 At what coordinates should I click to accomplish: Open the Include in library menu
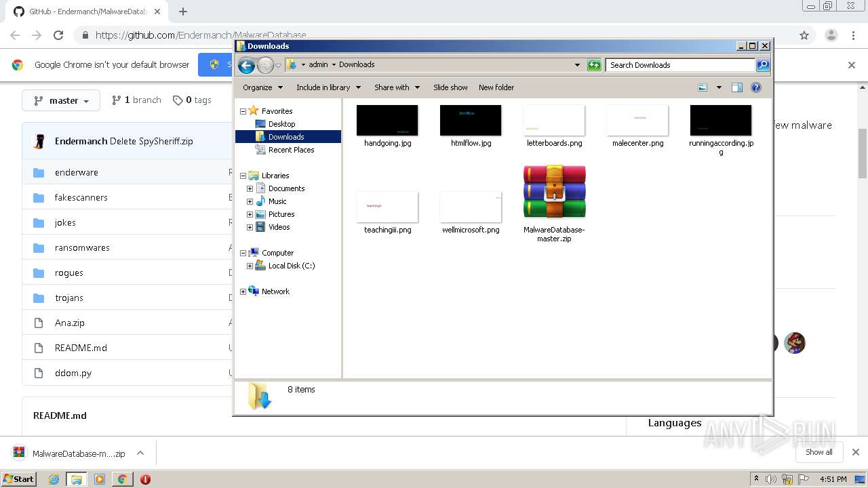(328, 87)
